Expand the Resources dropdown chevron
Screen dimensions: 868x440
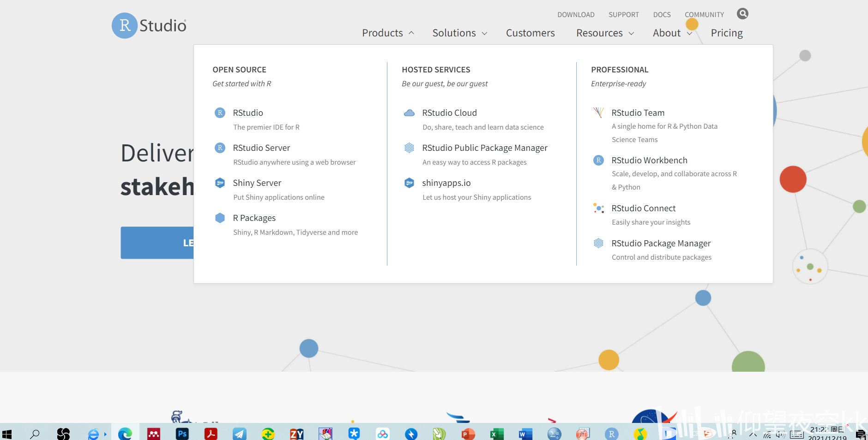pos(632,33)
